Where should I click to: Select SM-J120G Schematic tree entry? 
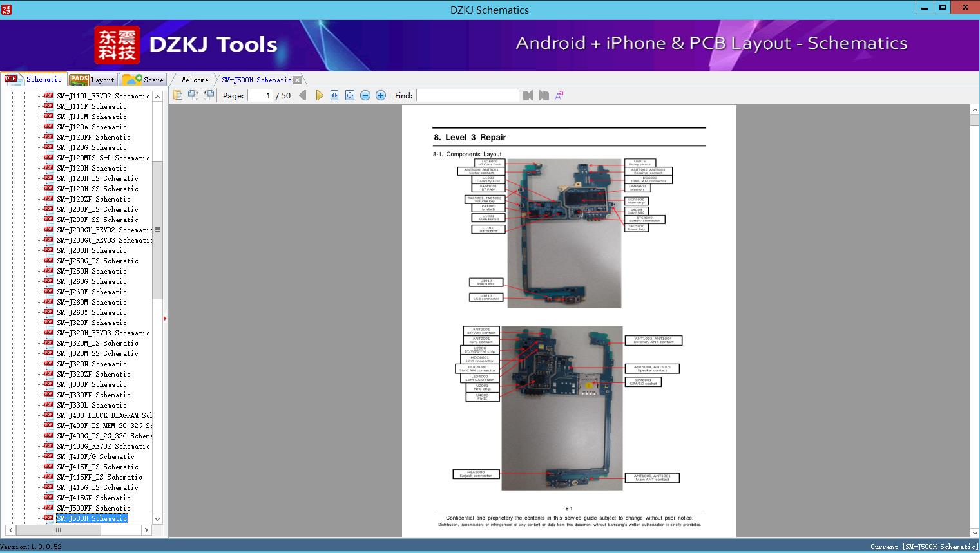click(91, 147)
